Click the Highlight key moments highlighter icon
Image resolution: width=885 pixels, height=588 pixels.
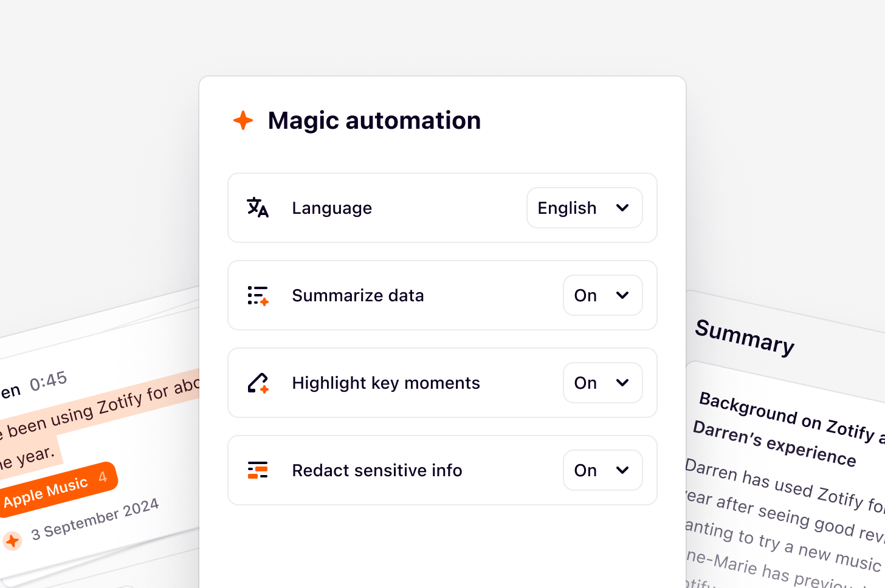tap(258, 383)
